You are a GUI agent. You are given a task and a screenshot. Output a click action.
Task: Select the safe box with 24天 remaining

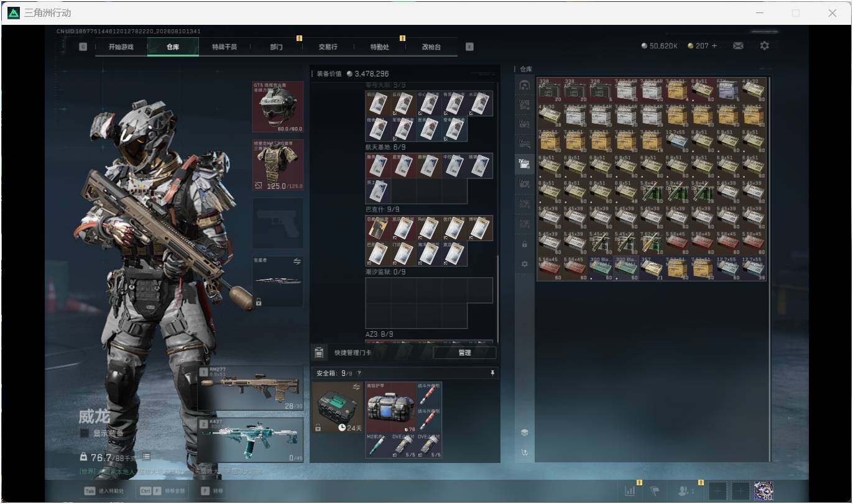(338, 407)
